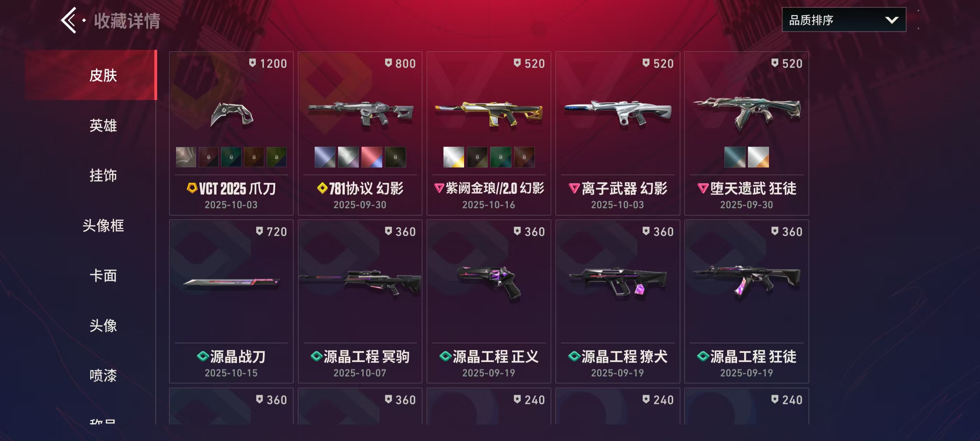The image size is (980, 441).
Task: Click the 源晶工程 冥驹 sniper rifle icon
Action: point(360,282)
